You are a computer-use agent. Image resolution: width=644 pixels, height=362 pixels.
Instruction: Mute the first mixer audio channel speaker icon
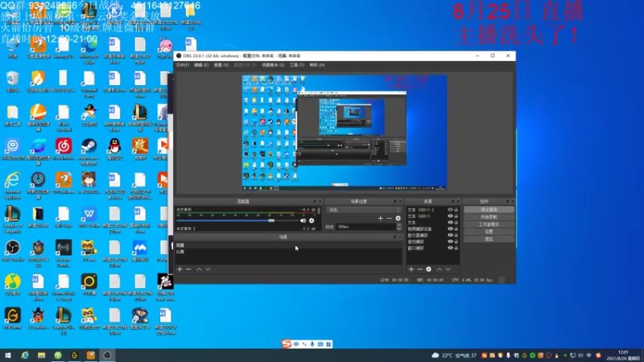coord(303,220)
